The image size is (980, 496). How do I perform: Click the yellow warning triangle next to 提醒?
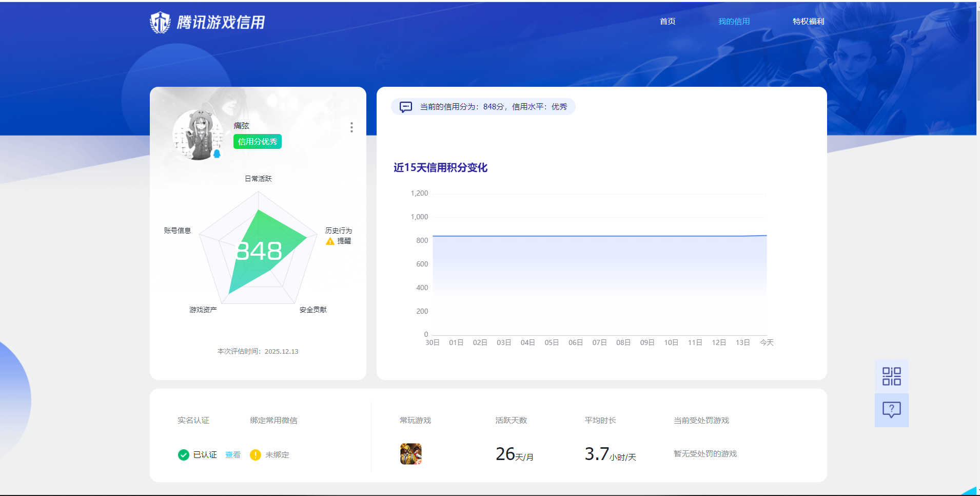[330, 241]
